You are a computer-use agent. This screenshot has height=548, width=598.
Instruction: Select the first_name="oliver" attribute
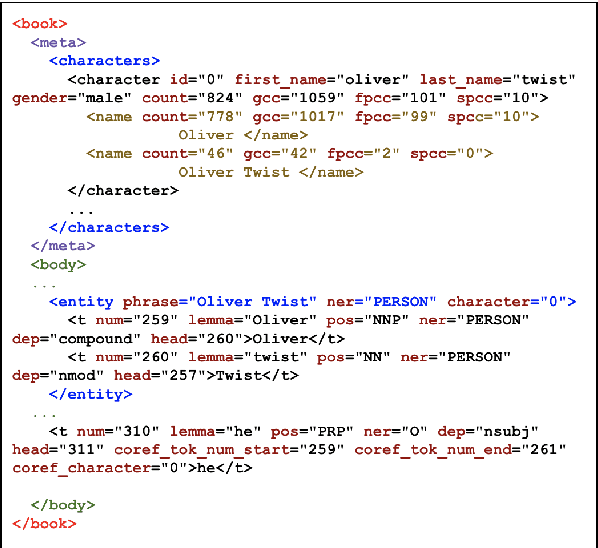click(x=322, y=79)
